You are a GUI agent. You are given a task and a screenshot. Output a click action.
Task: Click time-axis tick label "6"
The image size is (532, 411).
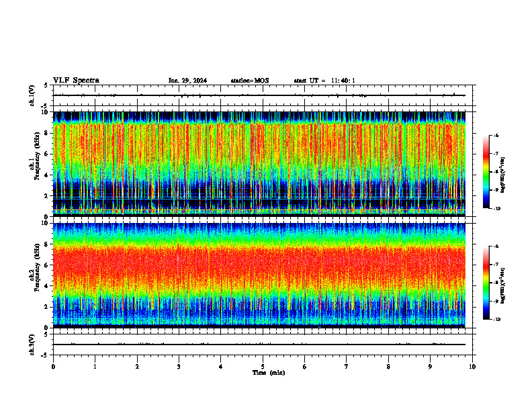pos(305,367)
